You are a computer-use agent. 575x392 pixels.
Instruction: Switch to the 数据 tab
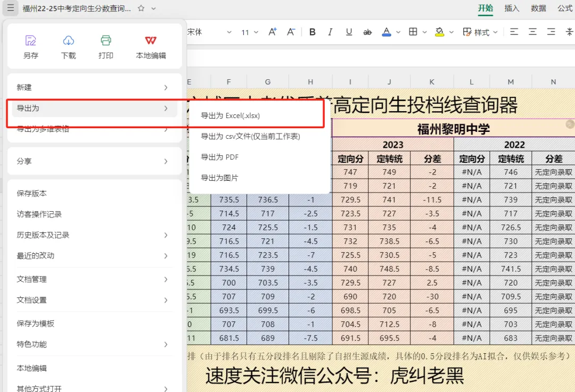coord(538,8)
